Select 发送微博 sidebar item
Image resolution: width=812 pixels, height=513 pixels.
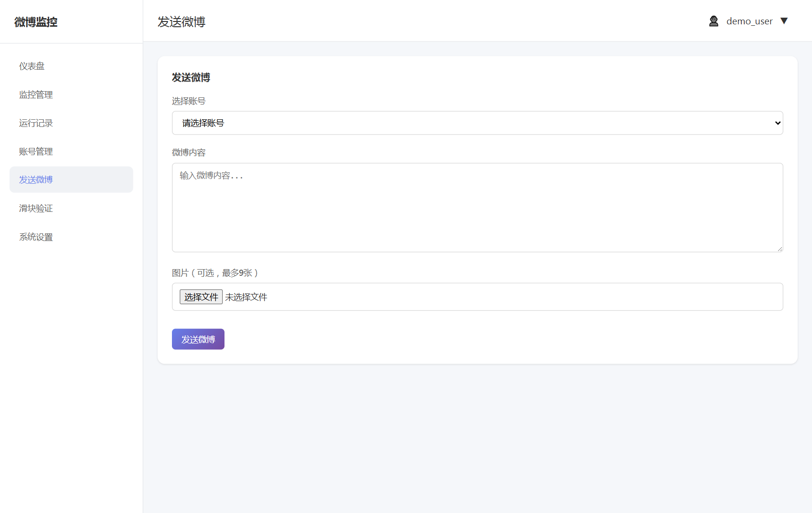71,179
